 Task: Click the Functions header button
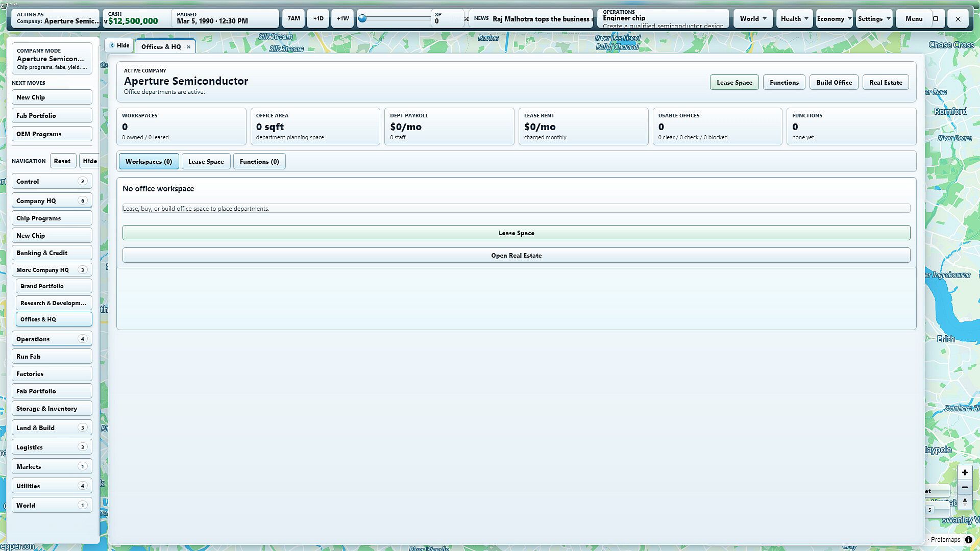point(784,83)
